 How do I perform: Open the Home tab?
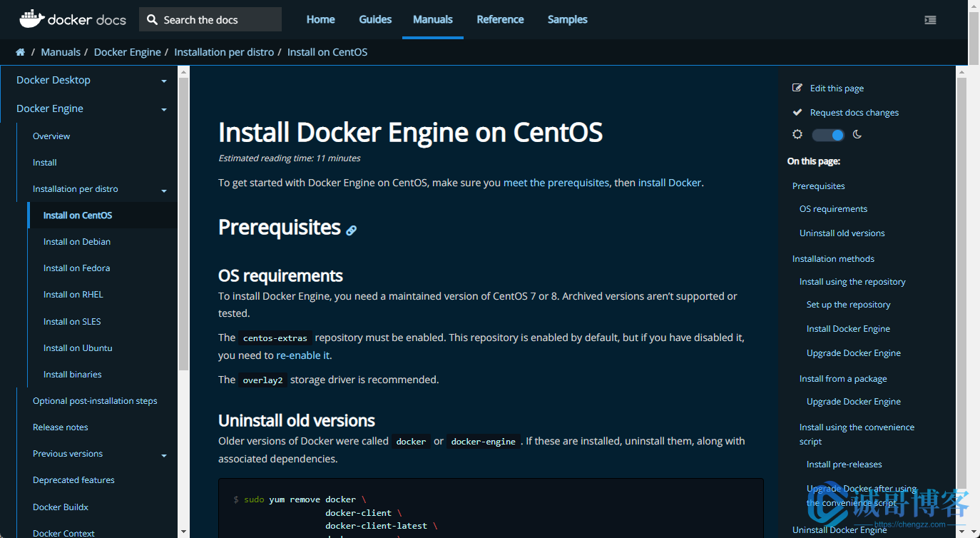click(320, 19)
